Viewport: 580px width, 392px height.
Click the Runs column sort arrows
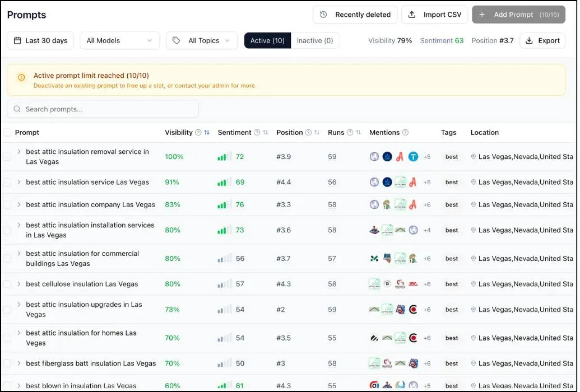[358, 132]
